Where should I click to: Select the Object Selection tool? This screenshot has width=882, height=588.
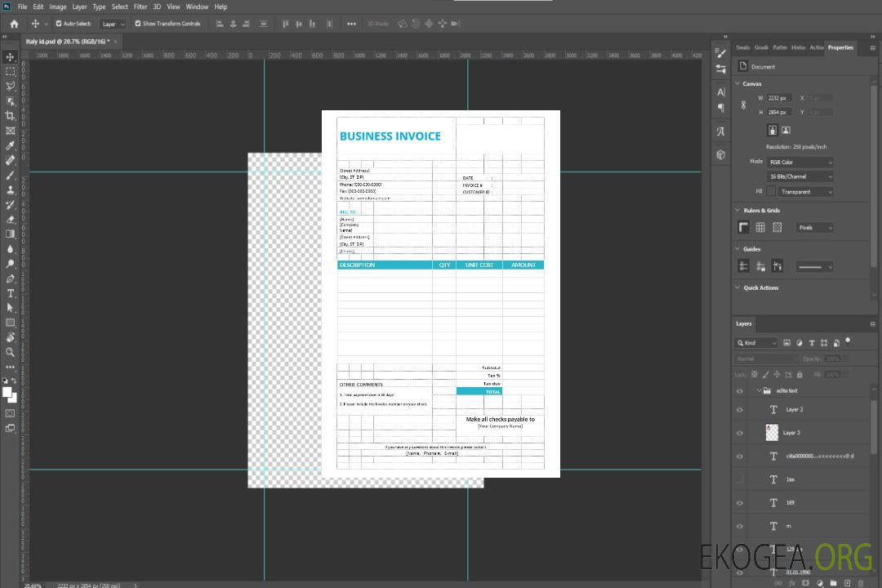pos(10,101)
